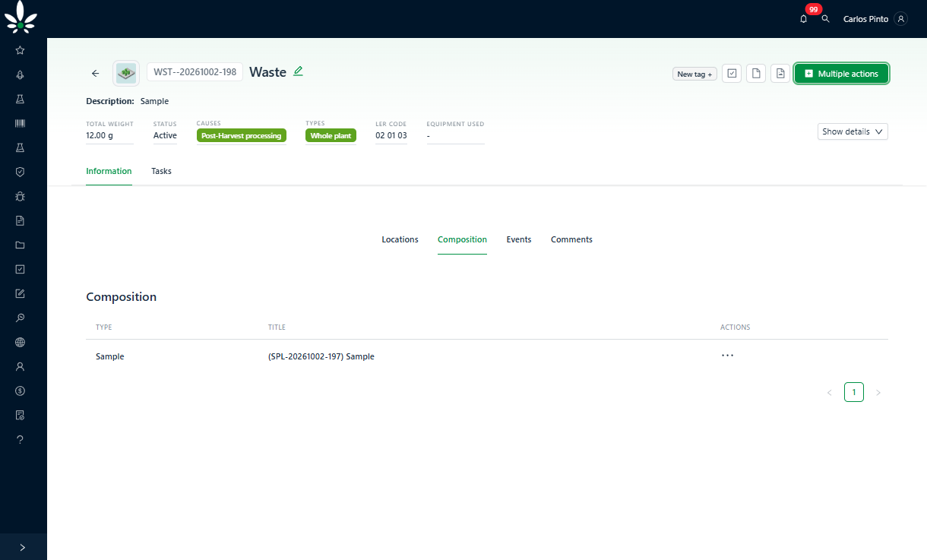The width and height of the screenshot is (927, 560).
Task: Click the green pencil beside Waste title
Action: [x=298, y=71]
